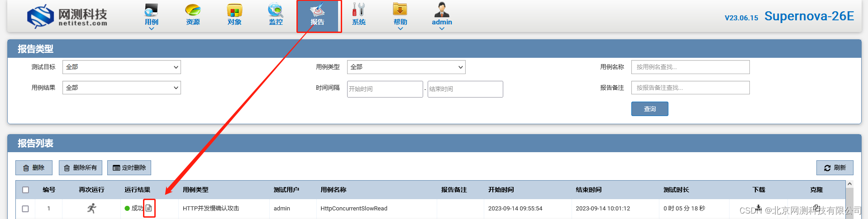Expand the 测试目标 dropdown
The height and width of the screenshot is (219, 868).
122,67
